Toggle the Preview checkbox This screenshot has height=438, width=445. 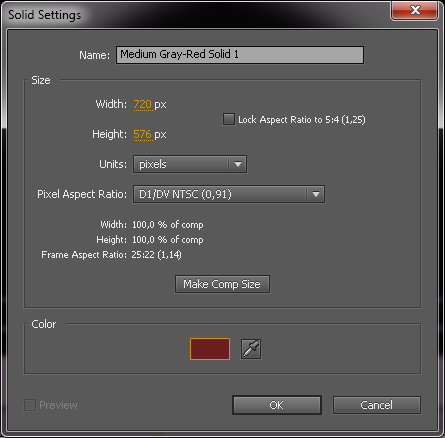(x=30, y=405)
